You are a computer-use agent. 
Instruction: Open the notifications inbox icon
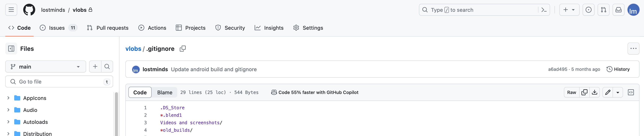click(x=618, y=10)
